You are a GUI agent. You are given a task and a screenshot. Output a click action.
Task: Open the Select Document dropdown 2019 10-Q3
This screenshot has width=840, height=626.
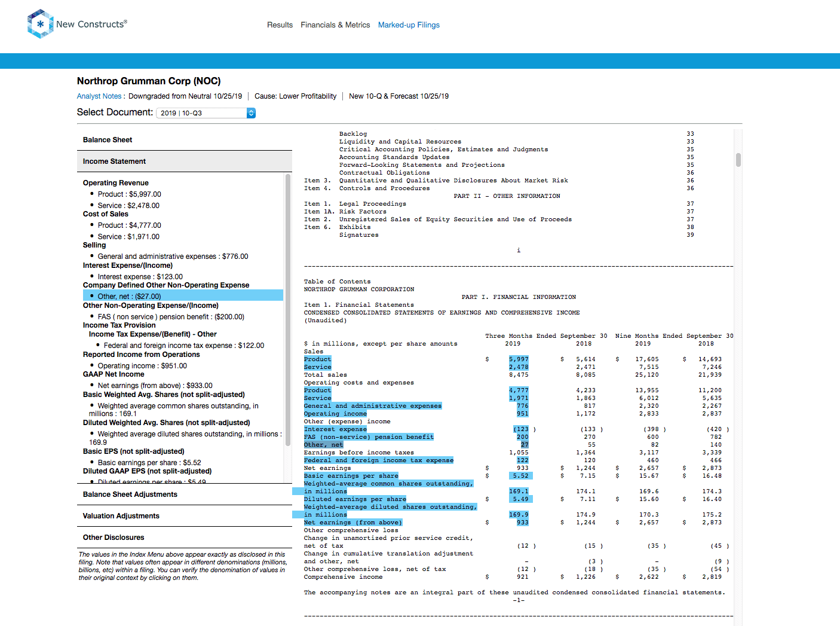pyautogui.click(x=206, y=113)
